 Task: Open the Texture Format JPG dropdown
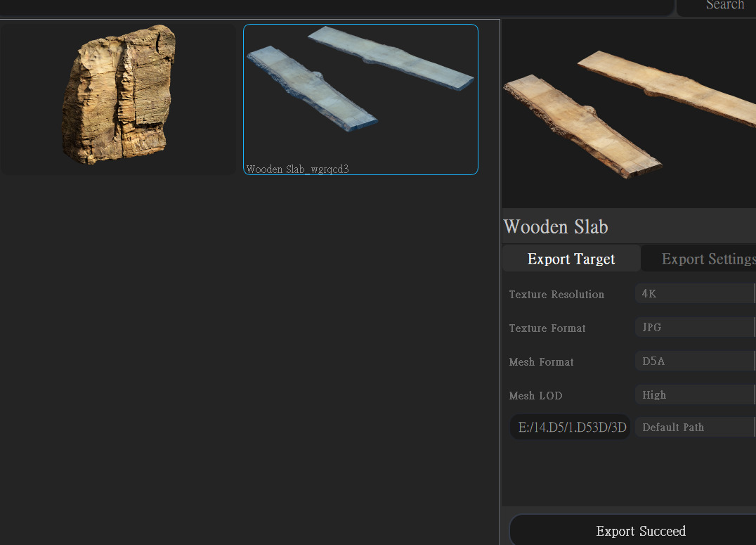[x=696, y=327]
